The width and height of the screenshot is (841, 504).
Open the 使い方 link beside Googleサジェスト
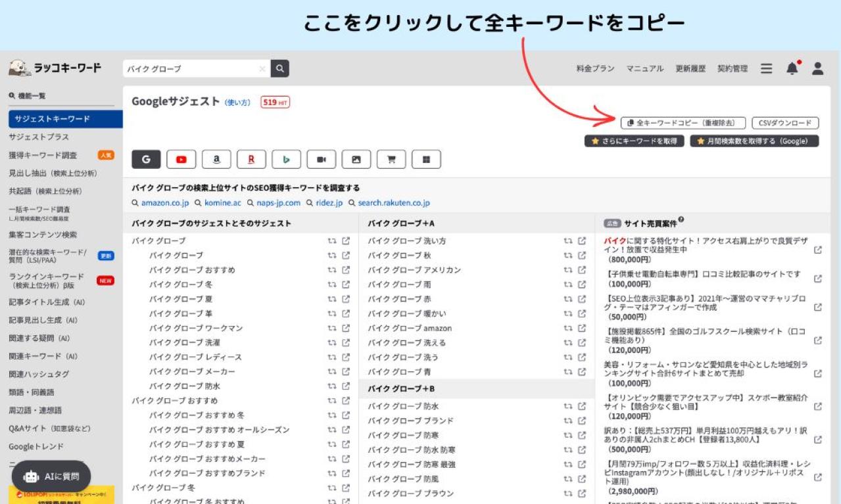237,103
